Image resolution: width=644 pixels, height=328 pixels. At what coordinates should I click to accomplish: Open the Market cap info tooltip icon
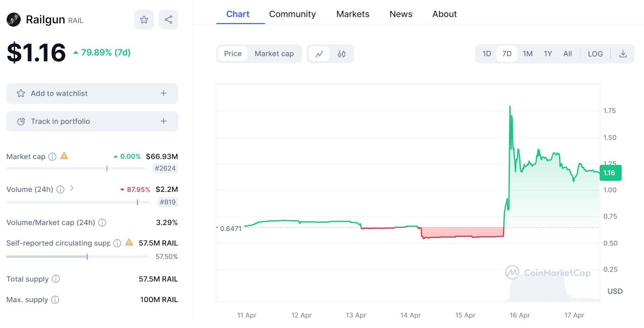pos(52,157)
